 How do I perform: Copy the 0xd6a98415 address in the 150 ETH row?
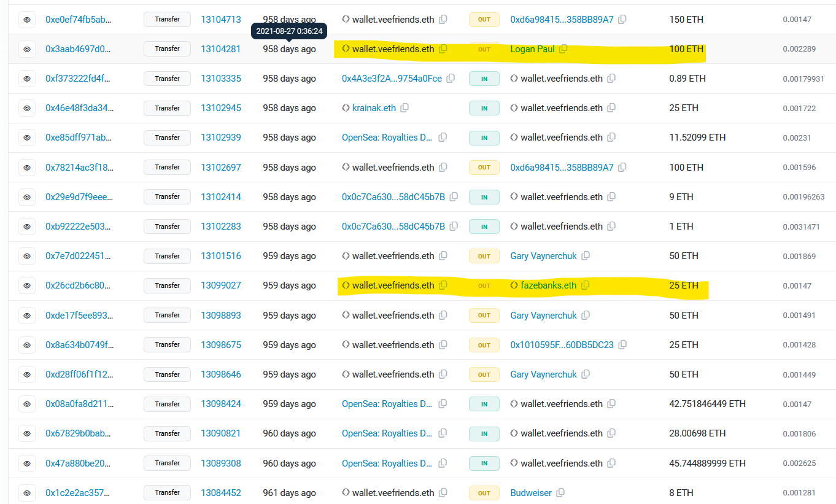point(622,20)
